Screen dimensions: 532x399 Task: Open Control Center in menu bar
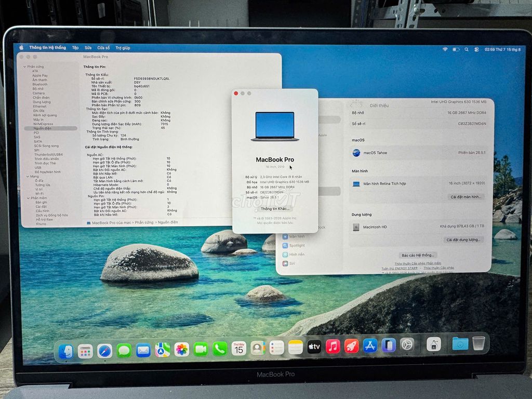coord(476,49)
